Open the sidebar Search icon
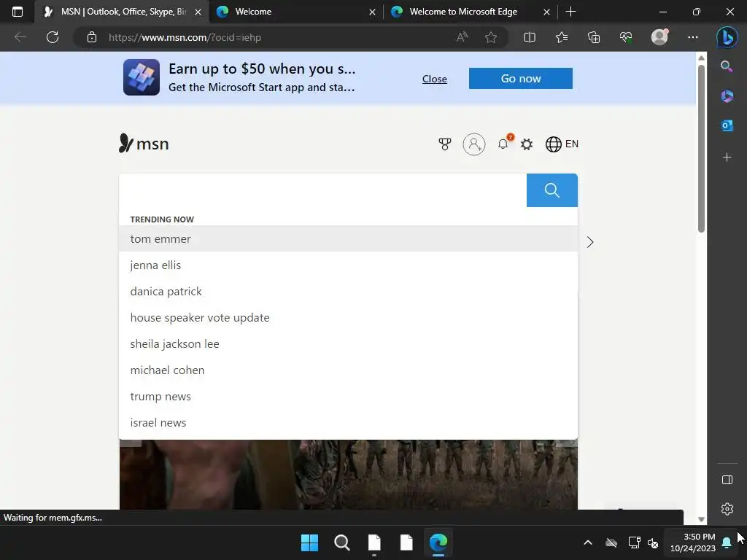 727,66
